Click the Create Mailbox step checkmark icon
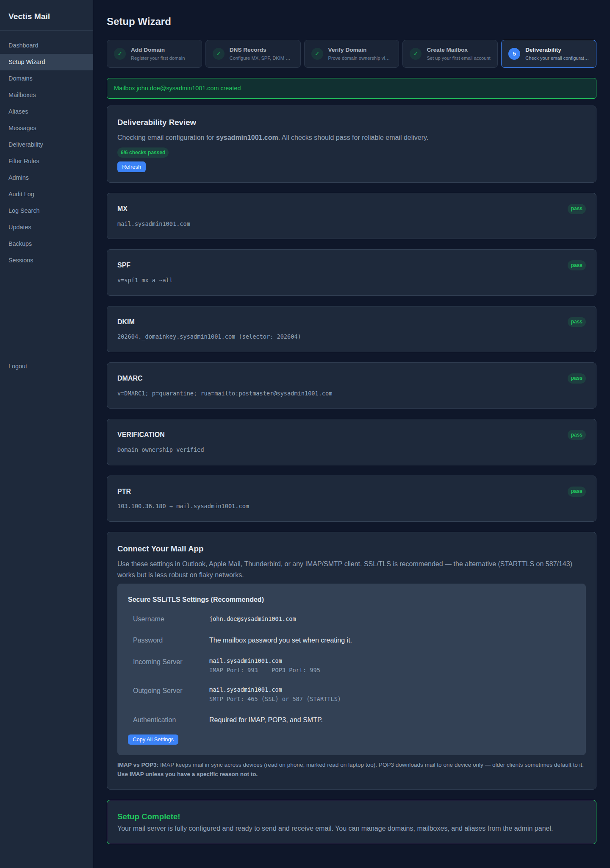Image resolution: width=610 pixels, height=868 pixels. (x=416, y=54)
